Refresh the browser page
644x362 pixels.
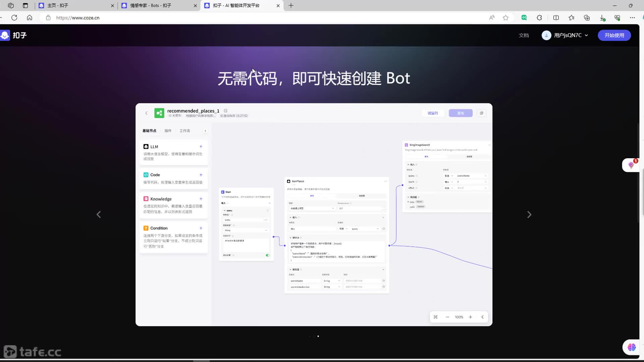tap(14, 18)
